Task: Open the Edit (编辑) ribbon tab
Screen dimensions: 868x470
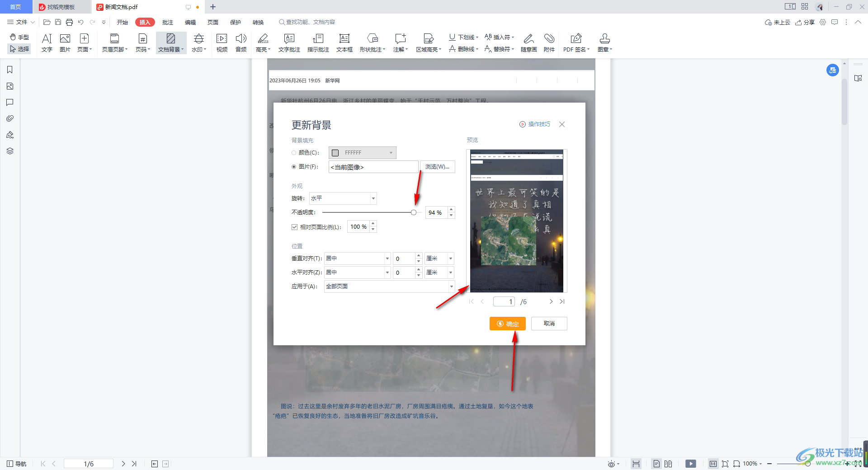Action: [x=190, y=22]
